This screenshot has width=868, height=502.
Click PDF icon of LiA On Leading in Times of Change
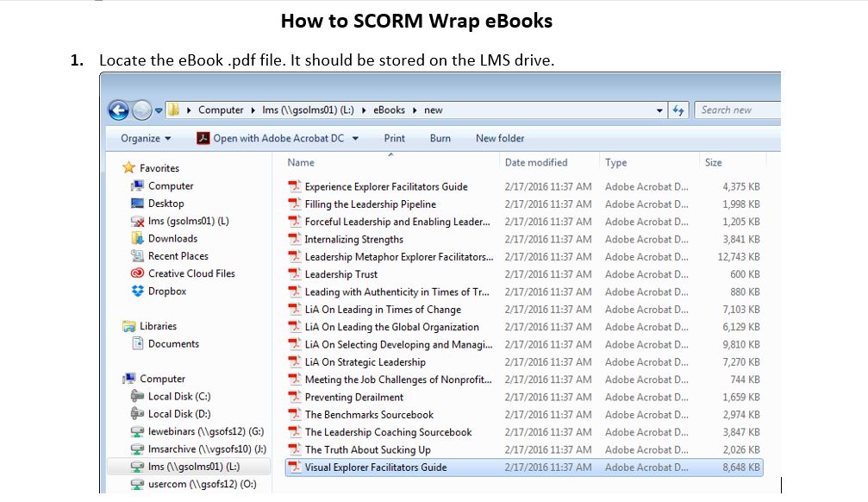point(295,309)
